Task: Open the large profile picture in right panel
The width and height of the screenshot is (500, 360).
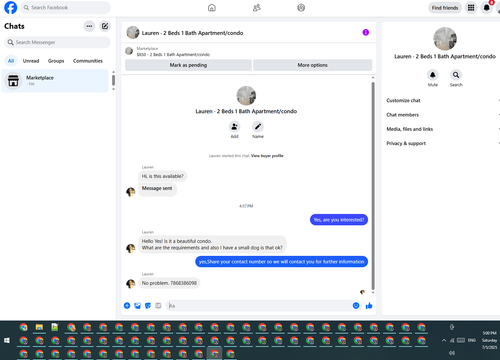Action: (445, 39)
